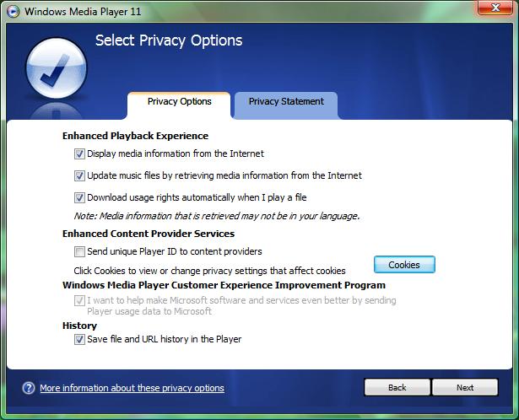Select the Privacy Options tab

coord(179,102)
